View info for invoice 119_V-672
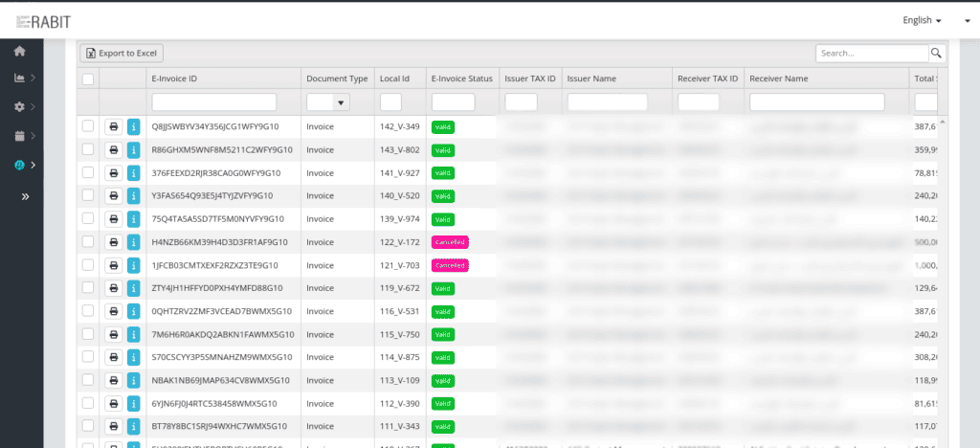This screenshot has width=980, height=448. click(x=133, y=288)
